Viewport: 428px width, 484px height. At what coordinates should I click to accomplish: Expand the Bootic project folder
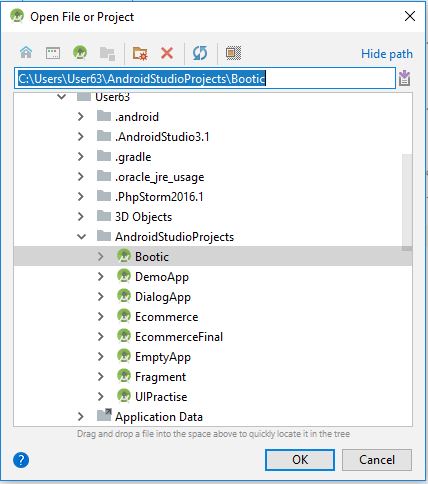(100, 256)
